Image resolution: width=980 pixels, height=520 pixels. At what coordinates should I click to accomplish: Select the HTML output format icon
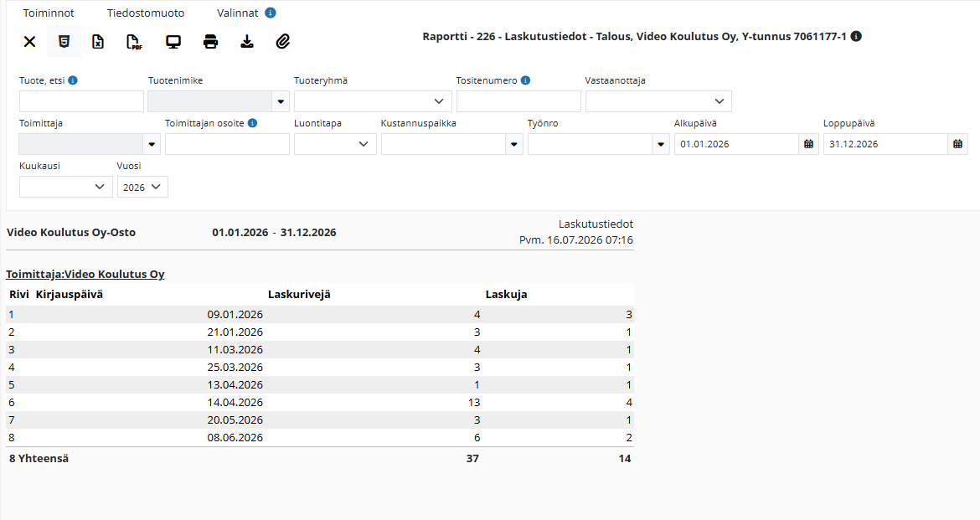tap(64, 42)
